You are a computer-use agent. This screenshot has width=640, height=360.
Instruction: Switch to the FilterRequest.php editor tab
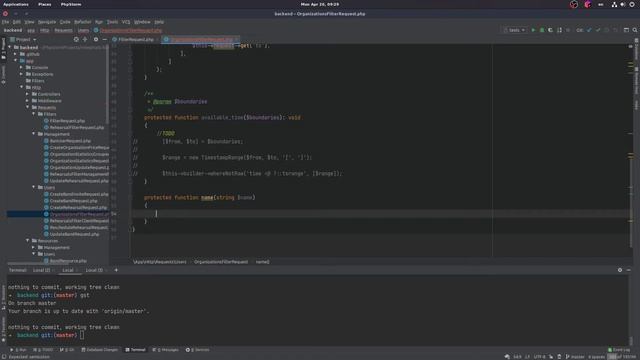[x=136, y=40]
